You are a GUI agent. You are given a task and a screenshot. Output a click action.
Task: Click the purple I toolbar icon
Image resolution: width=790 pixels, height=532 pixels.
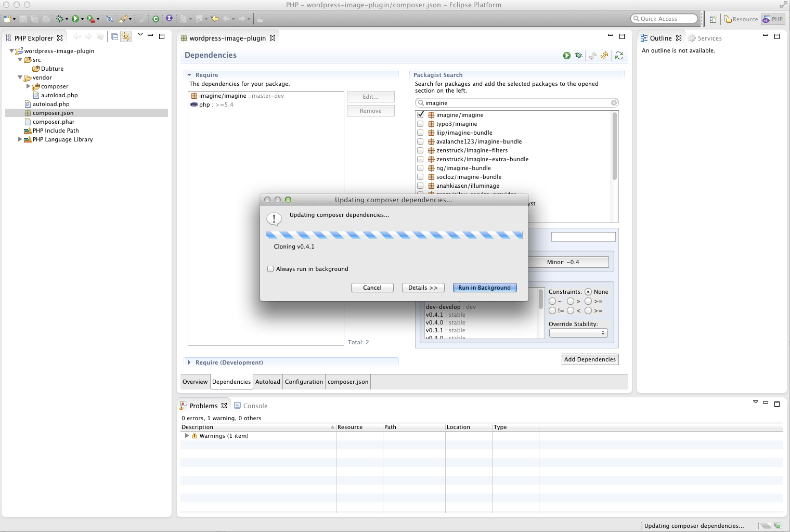169,18
